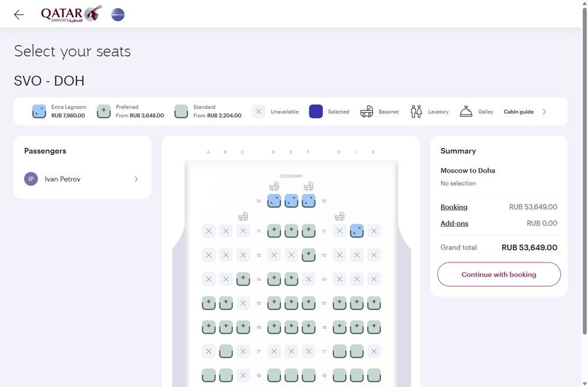The image size is (588, 387).
Task: Click the Qatar Airways logo
Action: click(x=71, y=14)
